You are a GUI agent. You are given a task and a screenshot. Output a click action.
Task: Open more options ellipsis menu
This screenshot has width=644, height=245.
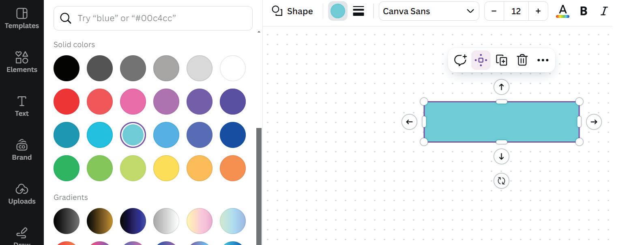(x=543, y=60)
